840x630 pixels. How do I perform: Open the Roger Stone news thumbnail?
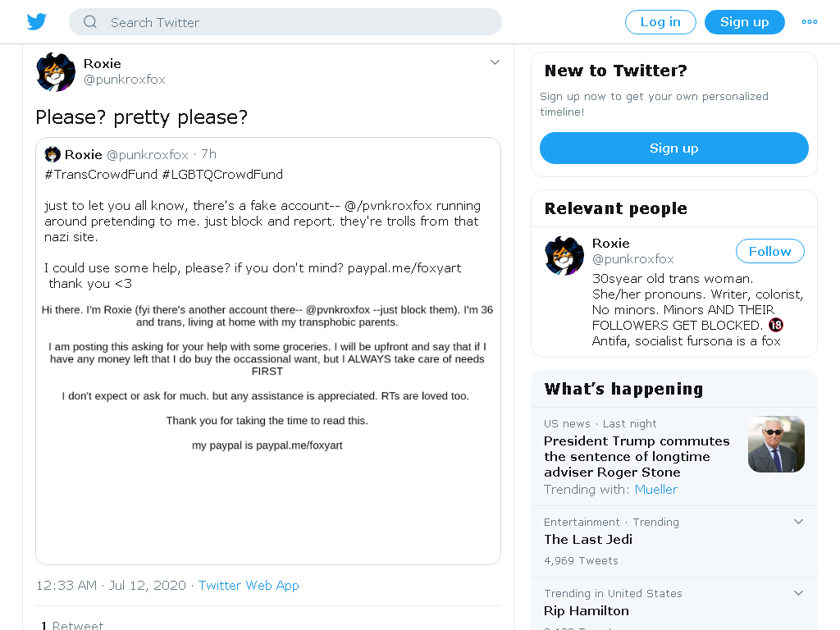(x=776, y=444)
